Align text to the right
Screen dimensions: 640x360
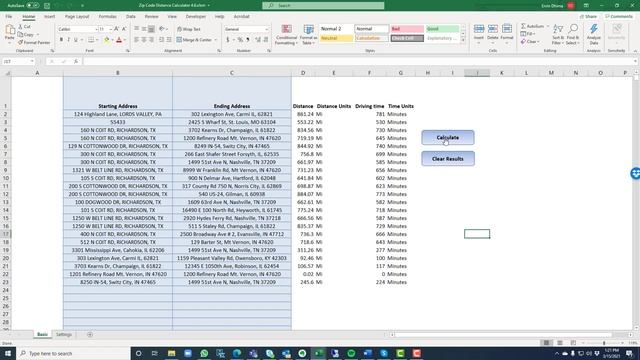(x=151, y=40)
